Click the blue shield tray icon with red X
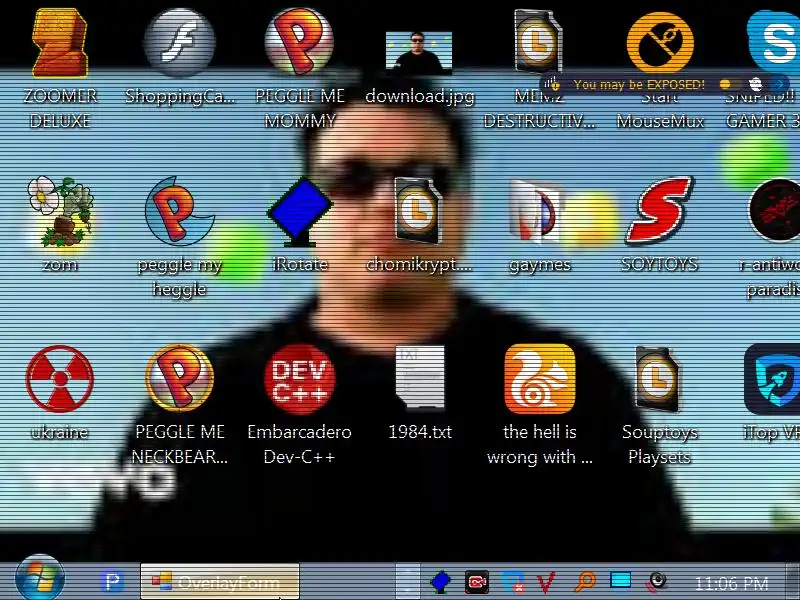The width and height of the screenshot is (800, 600). click(513, 582)
